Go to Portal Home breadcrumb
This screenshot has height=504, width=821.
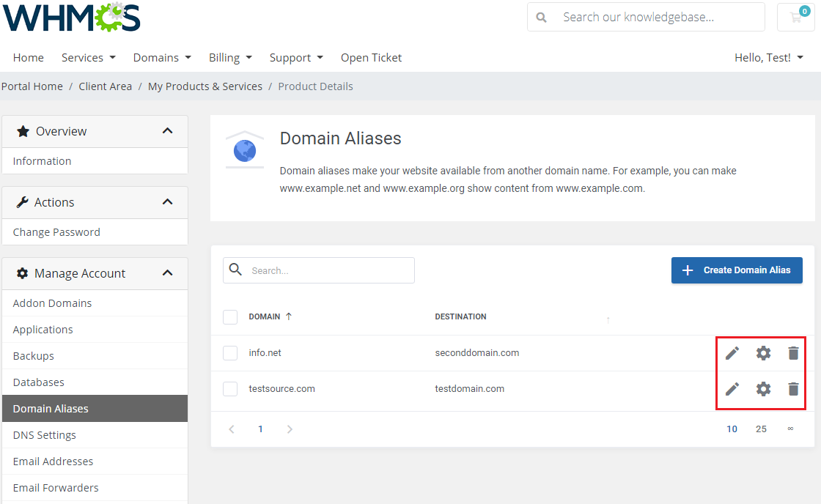[32, 86]
